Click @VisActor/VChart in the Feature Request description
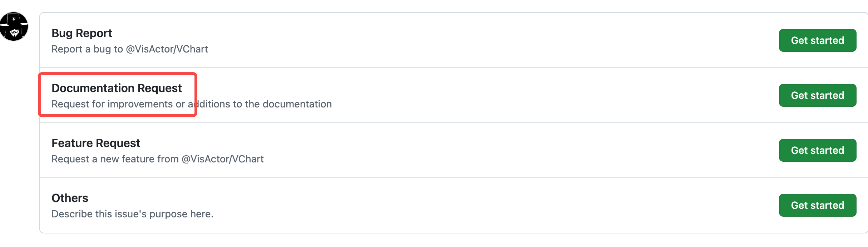Viewport: 868px width, 247px height. [223, 159]
